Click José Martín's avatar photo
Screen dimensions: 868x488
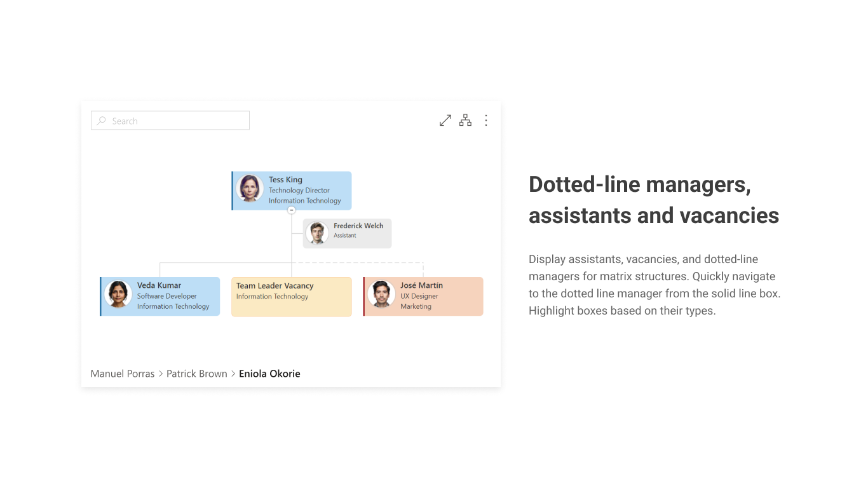[381, 295]
